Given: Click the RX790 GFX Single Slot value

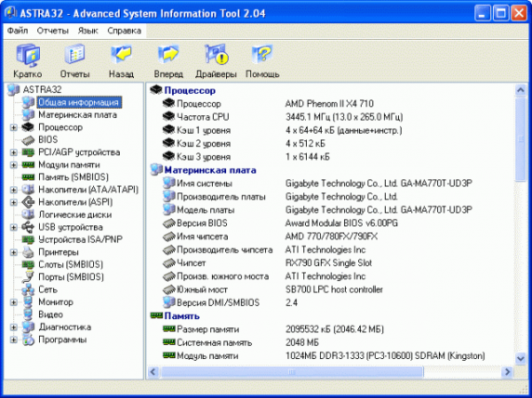Looking at the screenshot, I should [328, 263].
